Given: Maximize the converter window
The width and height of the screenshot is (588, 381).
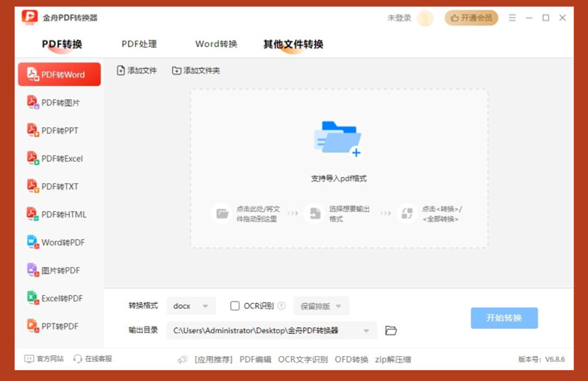Looking at the screenshot, I should [x=546, y=18].
